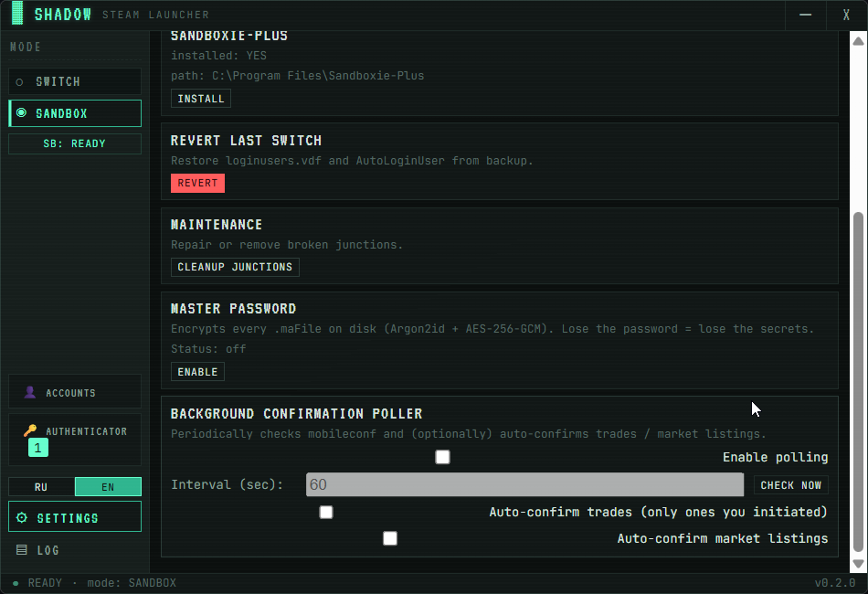Click the Authenticator key icon
The image size is (868, 594).
(x=30, y=430)
